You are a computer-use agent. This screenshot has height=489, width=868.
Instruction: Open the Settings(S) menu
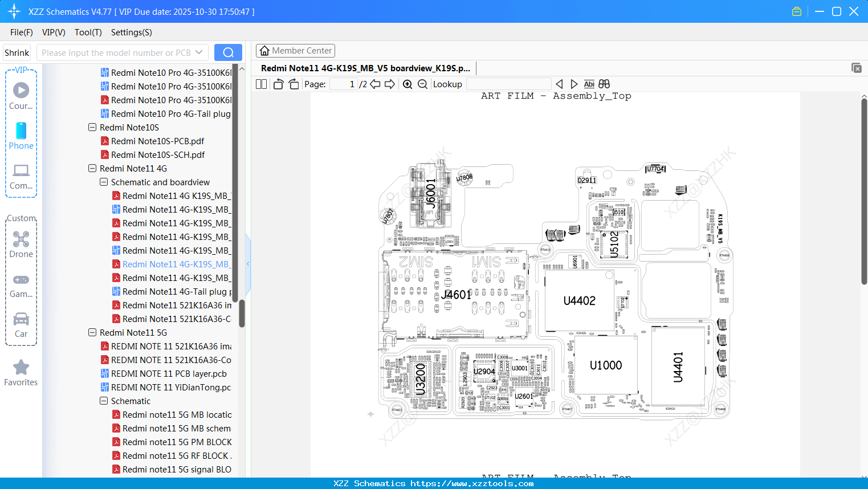131,32
